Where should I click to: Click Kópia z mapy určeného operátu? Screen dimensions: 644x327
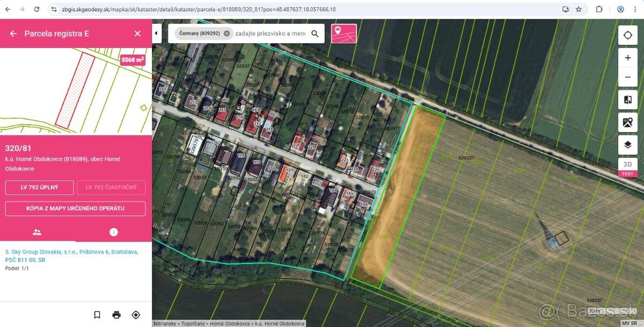coord(75,208)
